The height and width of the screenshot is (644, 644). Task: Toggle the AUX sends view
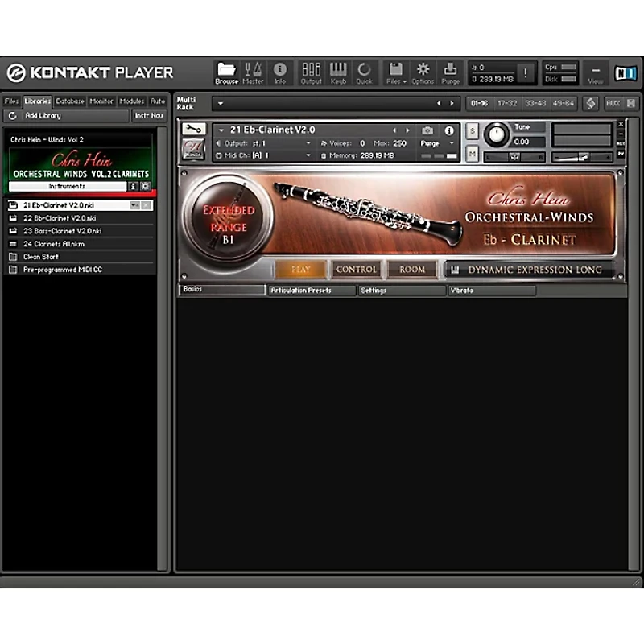point(613,104)
